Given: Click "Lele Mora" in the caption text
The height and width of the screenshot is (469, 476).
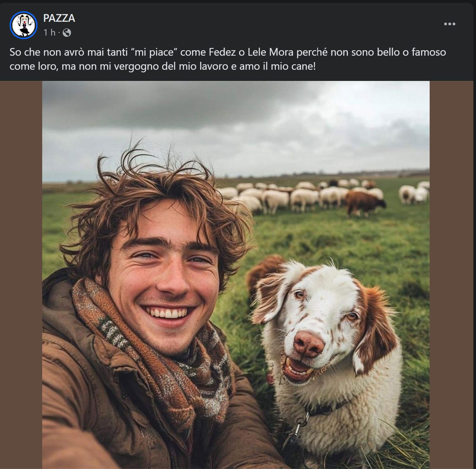Looking at the screenshot, I should (271, 52).
